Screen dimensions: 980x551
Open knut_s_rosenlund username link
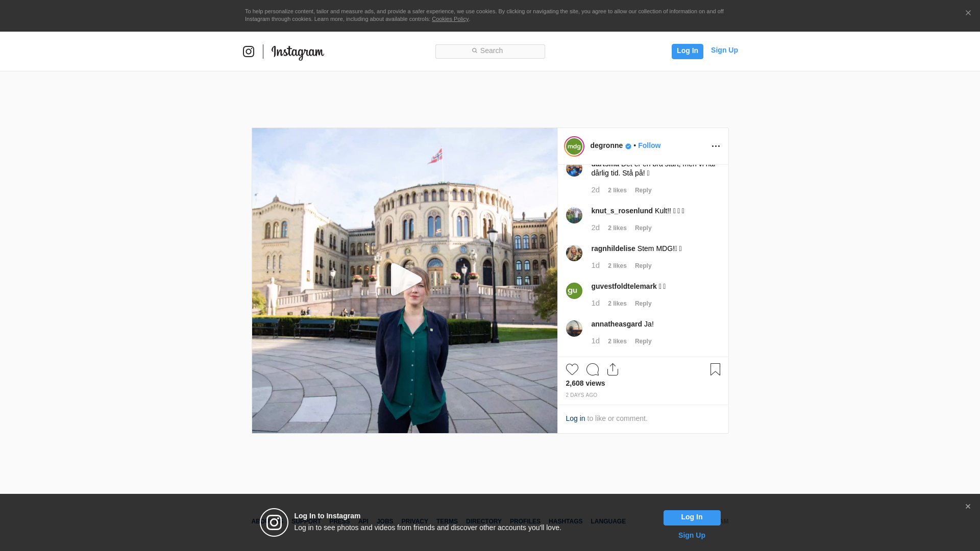point(622,211)
